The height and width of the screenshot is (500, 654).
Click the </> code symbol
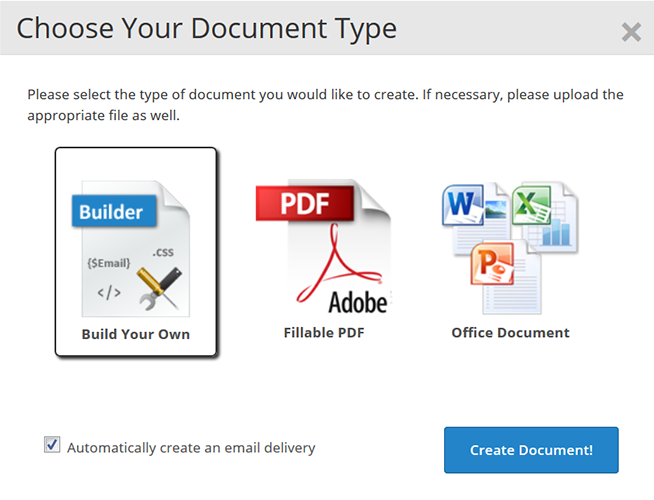coord(108,294)
